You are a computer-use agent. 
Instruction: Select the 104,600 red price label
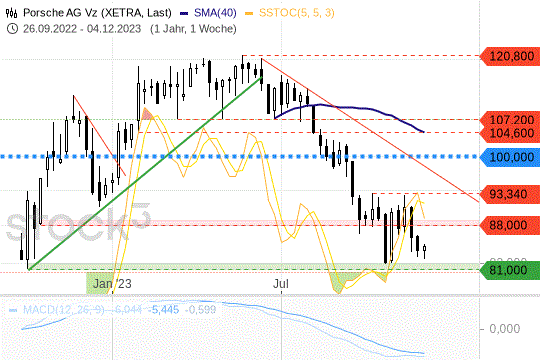click(x=510, y=133)
